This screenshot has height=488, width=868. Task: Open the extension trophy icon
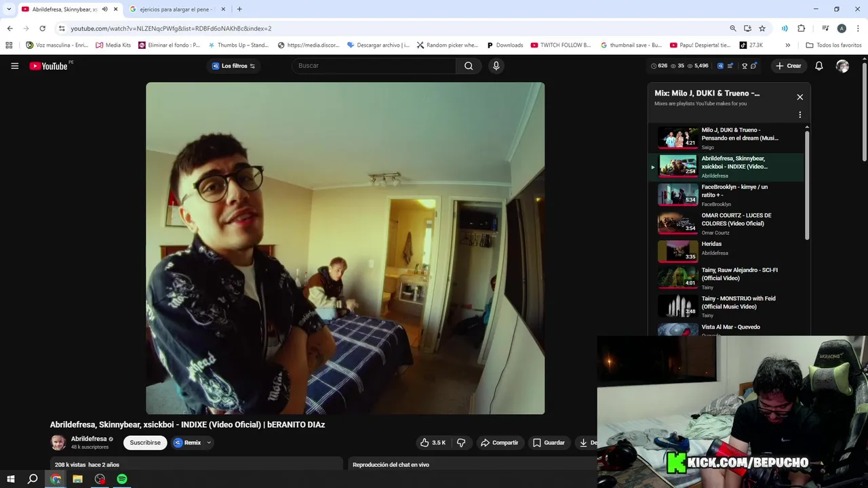point(745,66)
